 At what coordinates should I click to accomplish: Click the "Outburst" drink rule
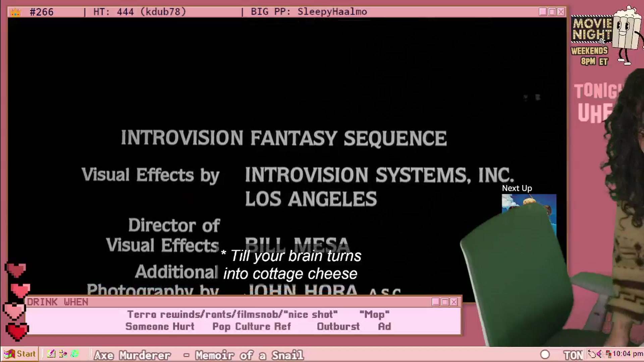[338, 326]
